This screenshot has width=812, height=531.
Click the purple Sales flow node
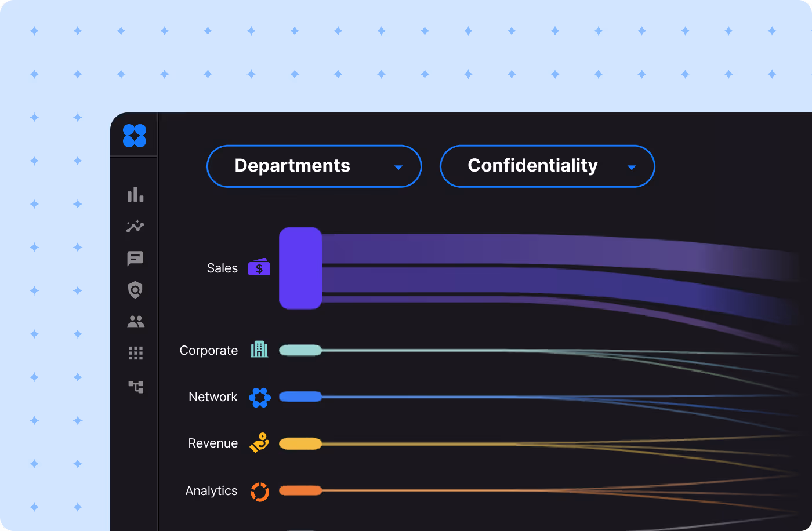[x=300, y=268]
